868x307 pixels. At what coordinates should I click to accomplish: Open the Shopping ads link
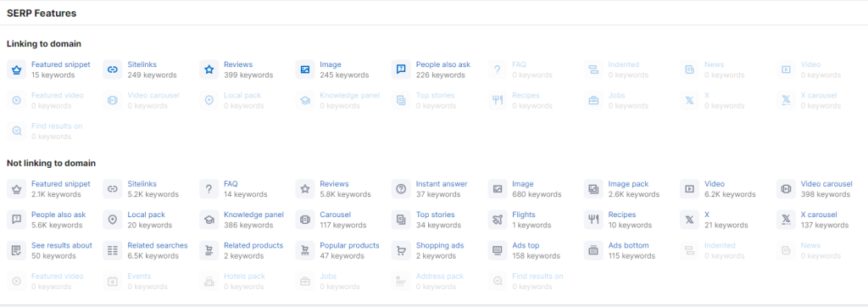point(440,245)
